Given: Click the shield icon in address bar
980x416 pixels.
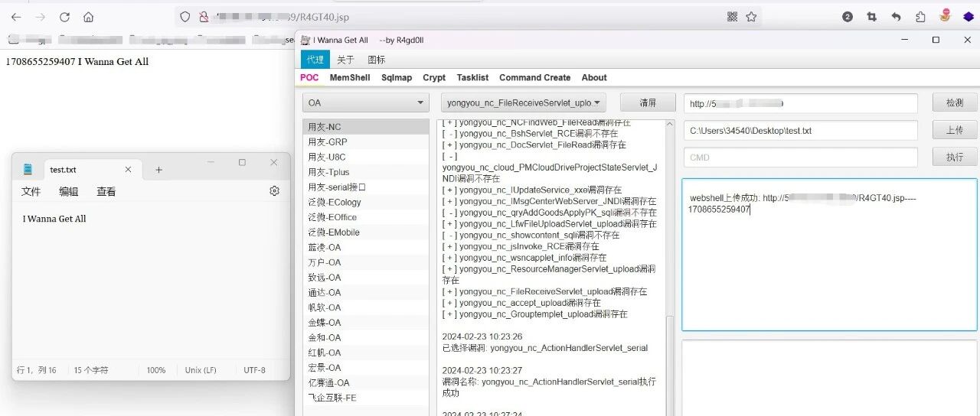Looking at the screenshot, I should coord(184,17).
